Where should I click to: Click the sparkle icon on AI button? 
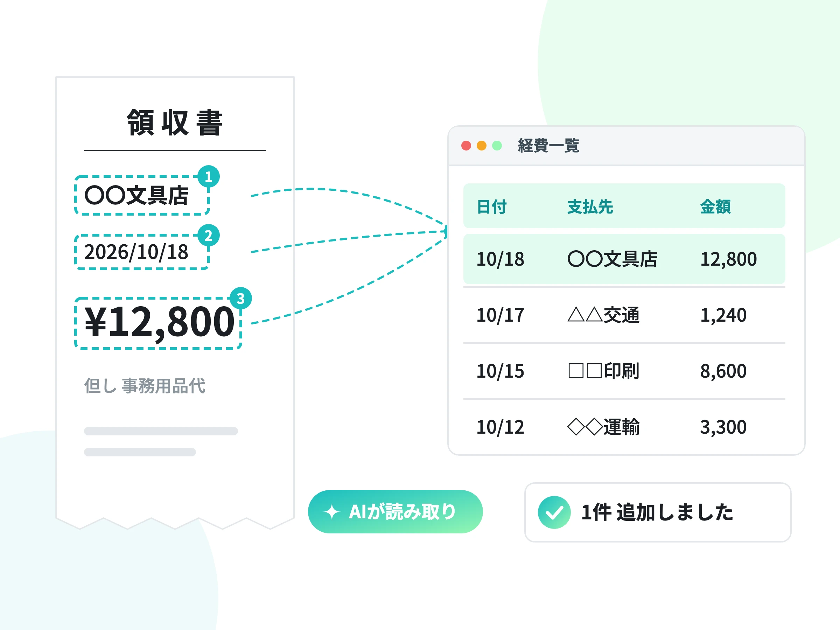[332, 512]
